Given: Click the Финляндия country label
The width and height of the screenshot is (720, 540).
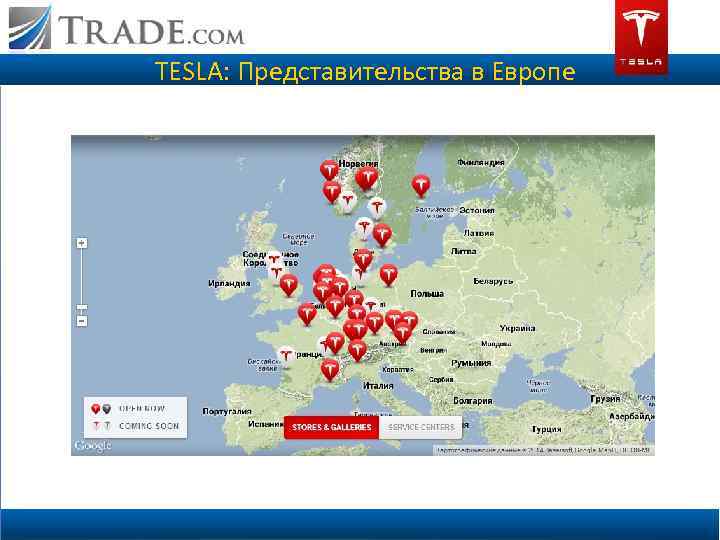Looking at the screenshot, I should tap(480, 162).
